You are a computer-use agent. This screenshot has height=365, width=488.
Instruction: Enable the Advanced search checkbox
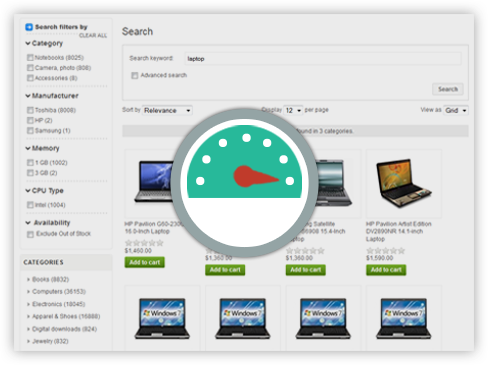[x=135, y=76]
